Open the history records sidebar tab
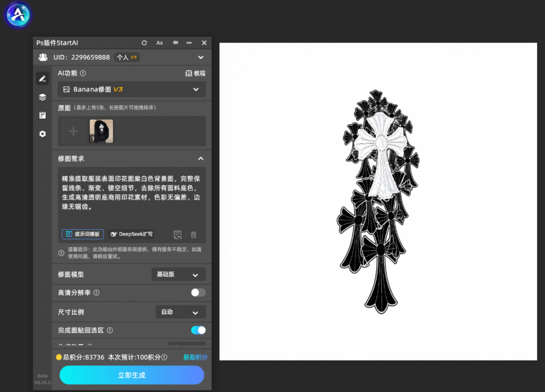The width and height of the screenshot is (545, 392). (43, 115)
